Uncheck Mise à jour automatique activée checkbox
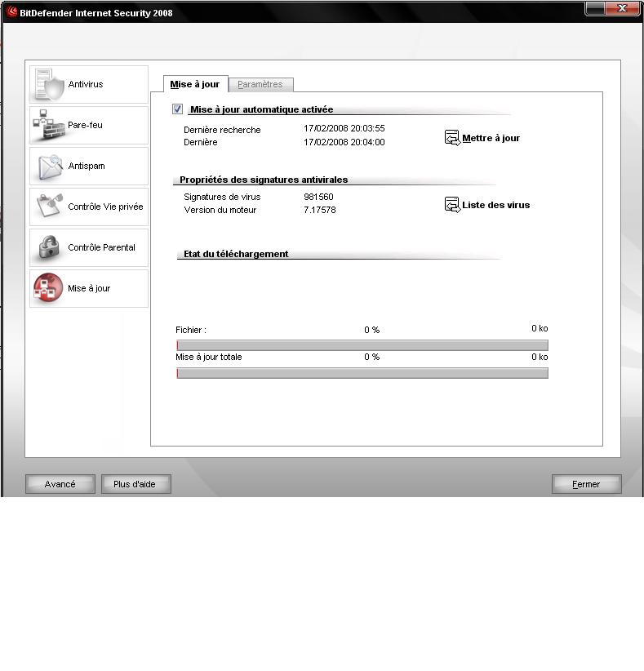This screenshot has width=644, height=671. [177, 109]
